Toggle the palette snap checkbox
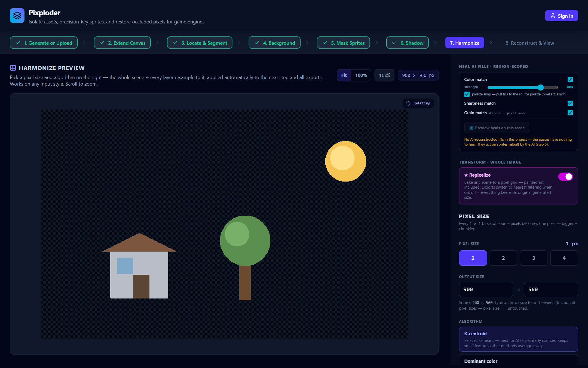This screenshot has width=588, height=368. [467, 94]
